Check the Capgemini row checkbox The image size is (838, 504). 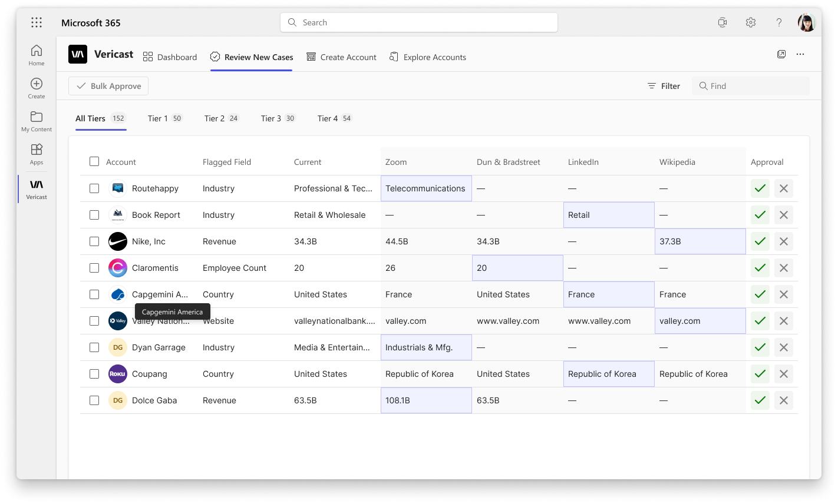(94, 294)
